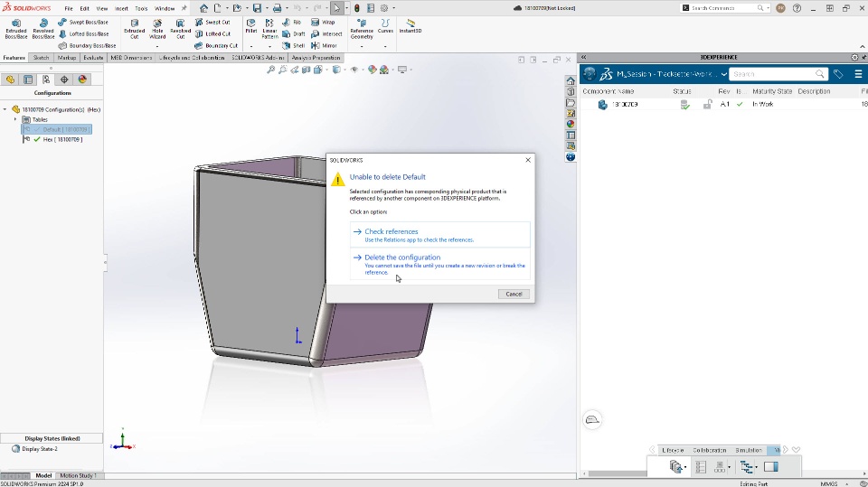Viewport: 868px width, 487px height.
Task: Select the Hex [ 18100709 ] configuration
Action: (62, 139)
